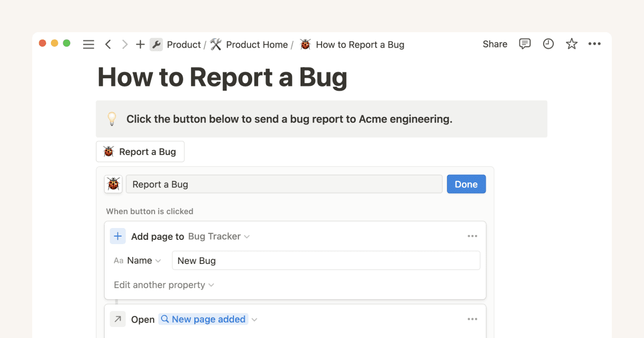The width and height of the screenshot is (644, 338).
Task: Navigate to Product in the breadcrumb
Action: (x=184, y=45)
